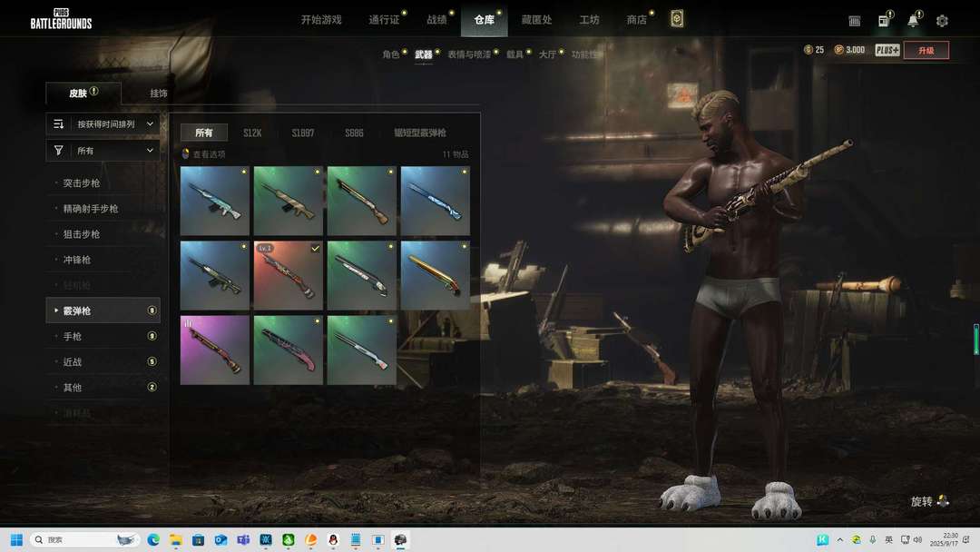Select the pink-stock sawed-off skin thumbnail
This screenshot has height=552, width=980.
(289, 350)
